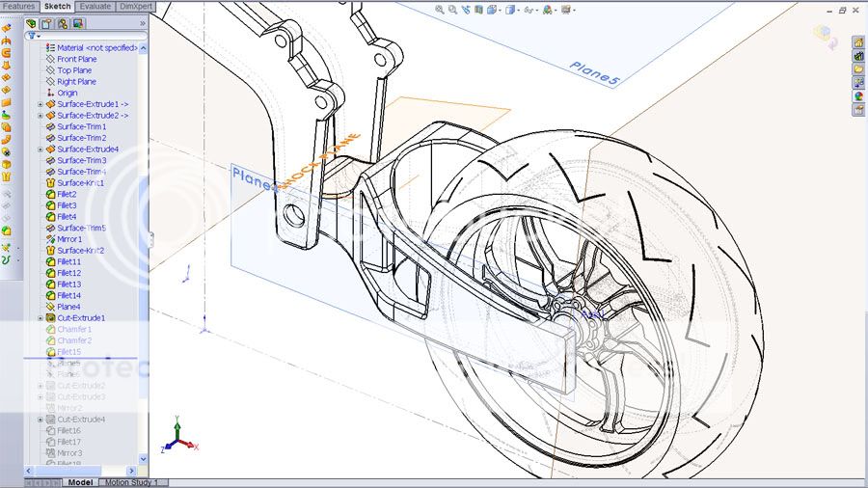Click the Display Style icon

point(510,10)
